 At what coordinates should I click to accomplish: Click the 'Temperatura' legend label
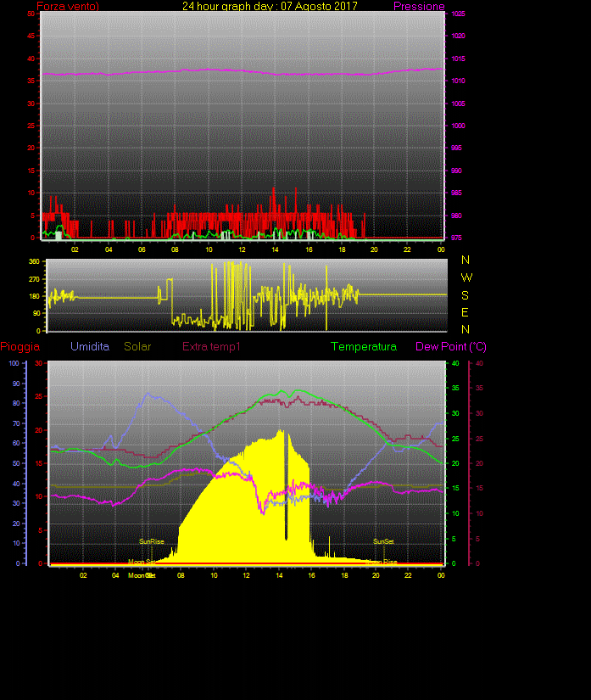pyautogui.click(x=364, y=346)
